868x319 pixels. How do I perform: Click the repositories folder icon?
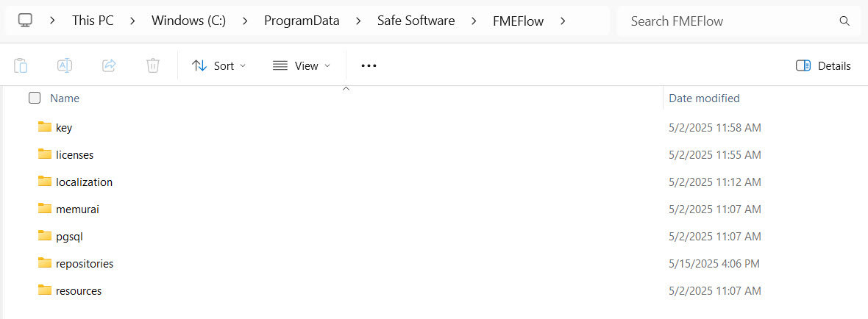pos(45,263)
